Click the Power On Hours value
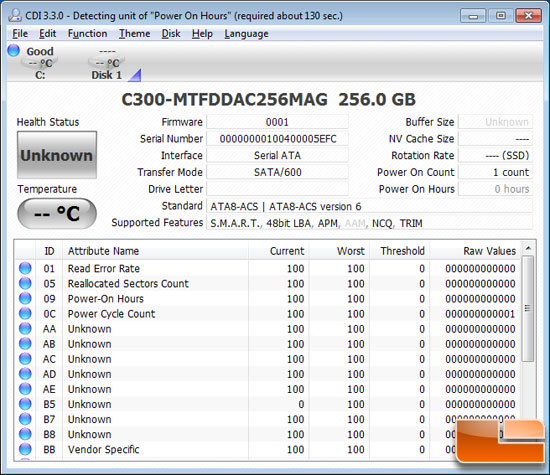The height and width of the screenshot is (475, 550). point(495,189)
